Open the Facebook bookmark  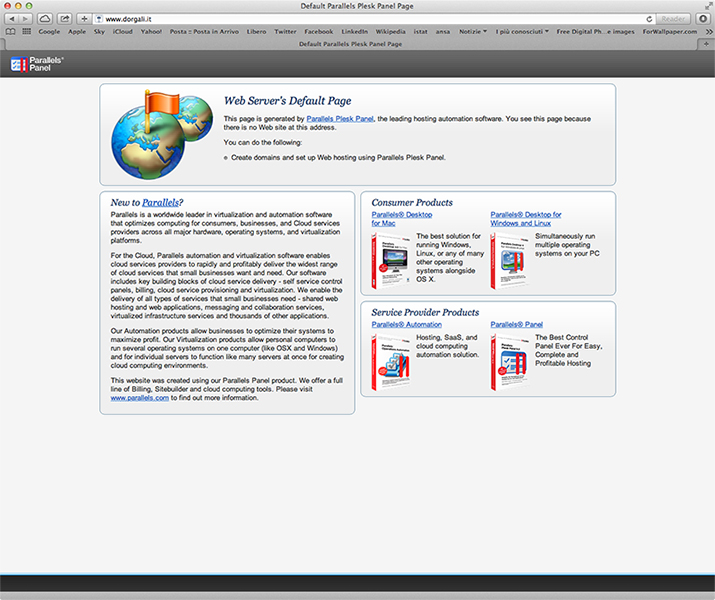[x=318, y=32]
